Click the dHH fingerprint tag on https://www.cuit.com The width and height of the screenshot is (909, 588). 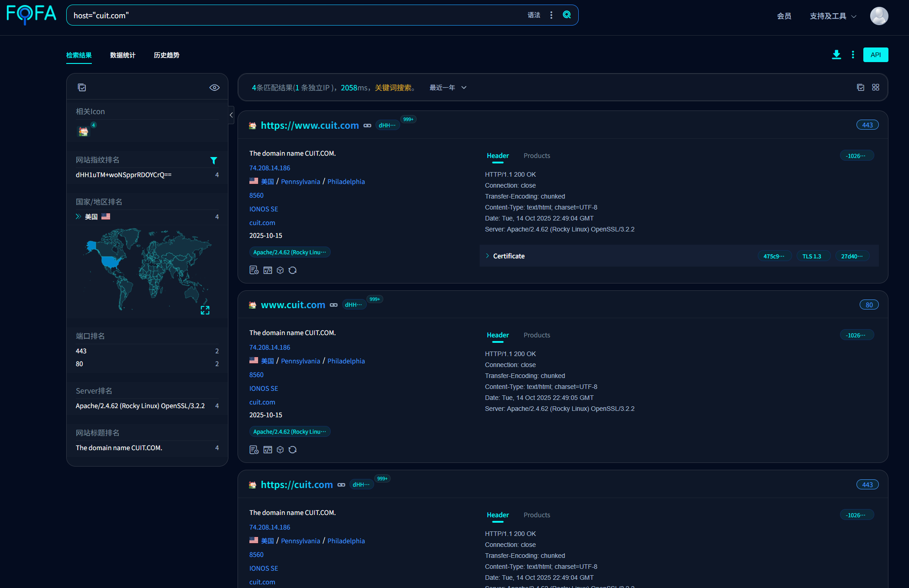click(387, 126)
